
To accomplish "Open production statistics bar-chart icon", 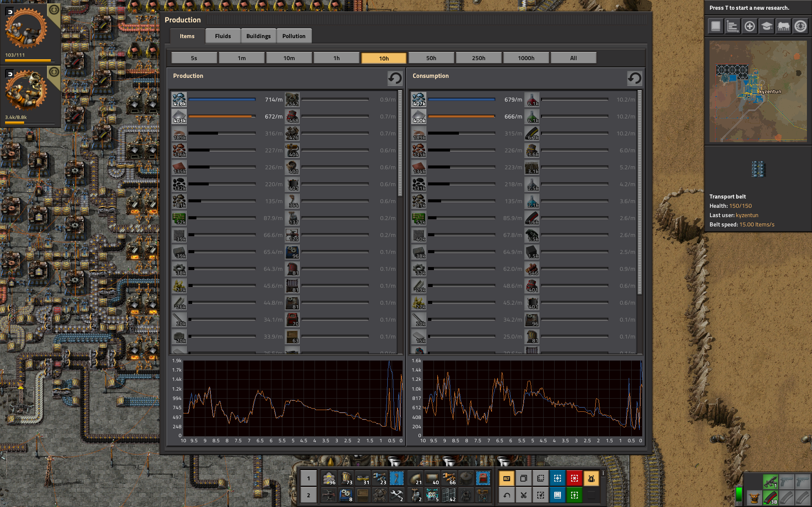I will 732,26.
